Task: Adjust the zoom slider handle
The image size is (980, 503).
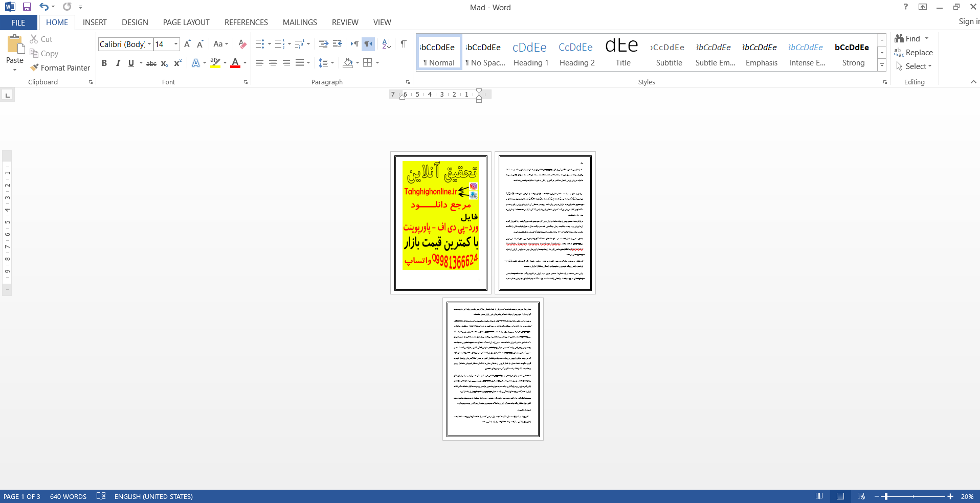Action: 886,496
